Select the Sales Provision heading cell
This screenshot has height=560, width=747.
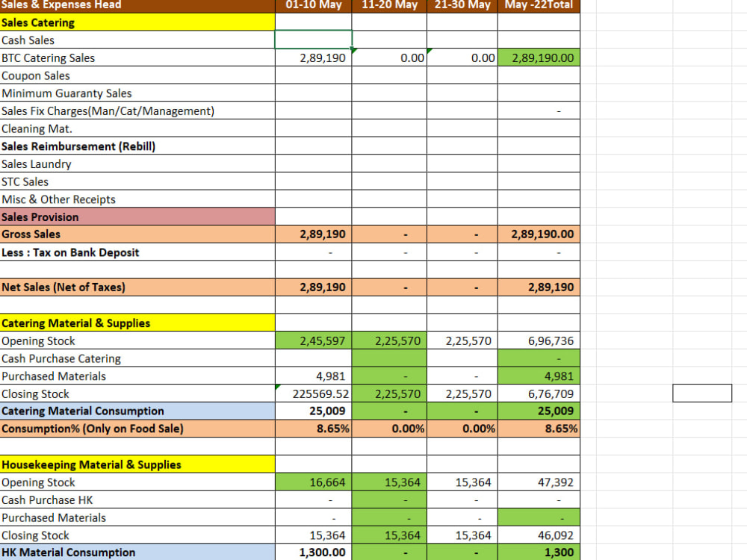point(137,217)
